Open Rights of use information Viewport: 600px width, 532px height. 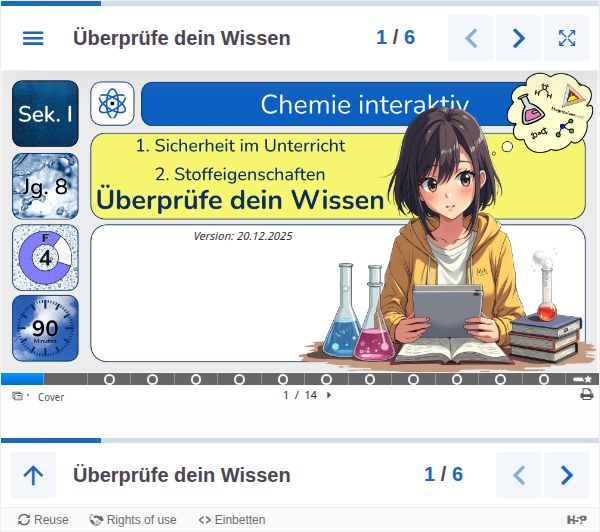[x=133, y=520]
